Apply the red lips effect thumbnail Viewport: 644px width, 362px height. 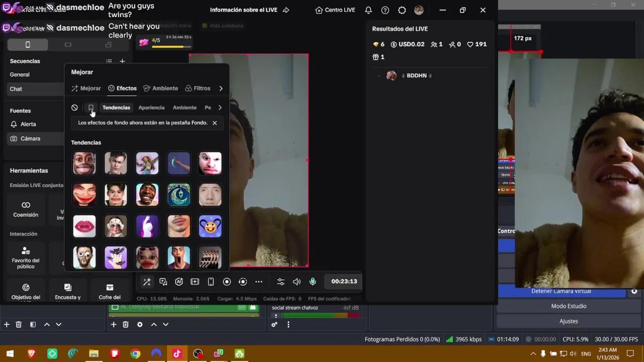pyautogui.click(x=85, y=226)
